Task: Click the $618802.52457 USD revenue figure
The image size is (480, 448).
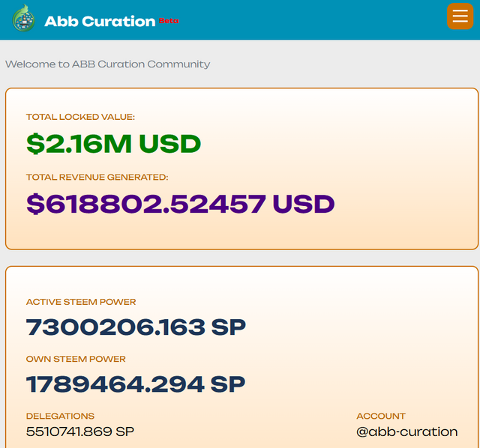Action: pos(180,204)
